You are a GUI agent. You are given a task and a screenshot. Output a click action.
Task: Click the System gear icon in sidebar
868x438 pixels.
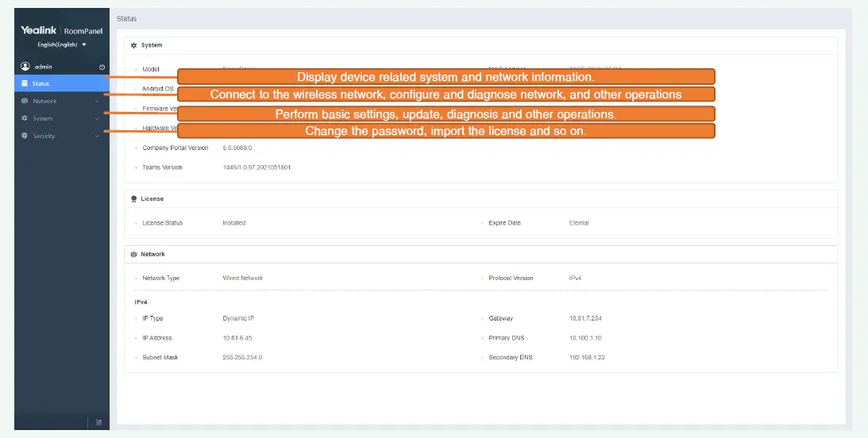[x=25, y=118]
